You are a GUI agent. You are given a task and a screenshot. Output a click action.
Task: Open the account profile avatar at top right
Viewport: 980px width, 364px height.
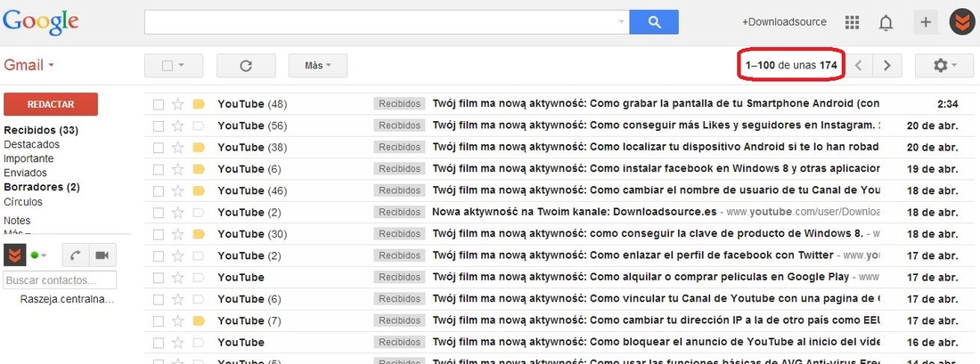[x=962, y=22]
